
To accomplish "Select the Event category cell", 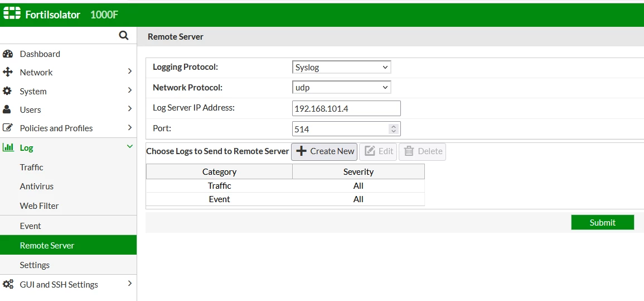I will pyautogui.click(x=219, y=199).
